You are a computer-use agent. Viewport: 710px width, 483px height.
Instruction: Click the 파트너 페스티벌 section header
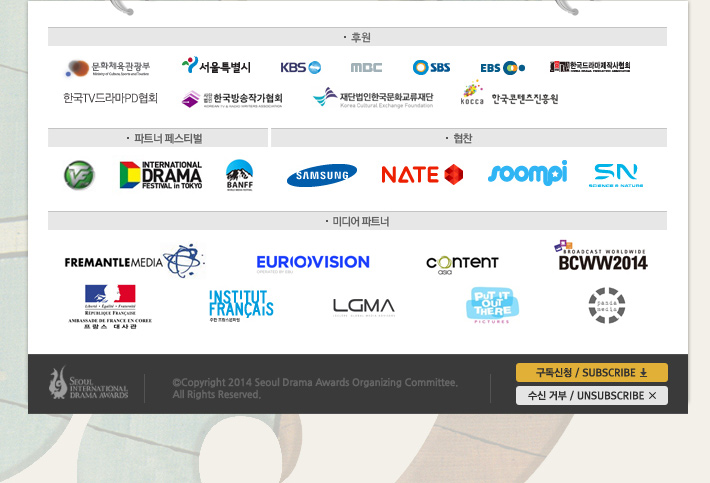coord(158,138)
